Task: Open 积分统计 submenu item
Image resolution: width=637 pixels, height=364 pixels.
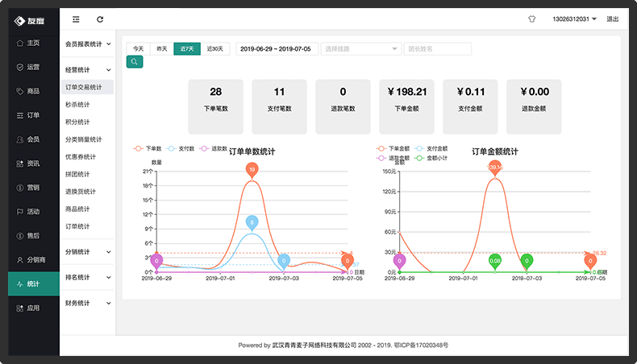Action: click(87, 122)
